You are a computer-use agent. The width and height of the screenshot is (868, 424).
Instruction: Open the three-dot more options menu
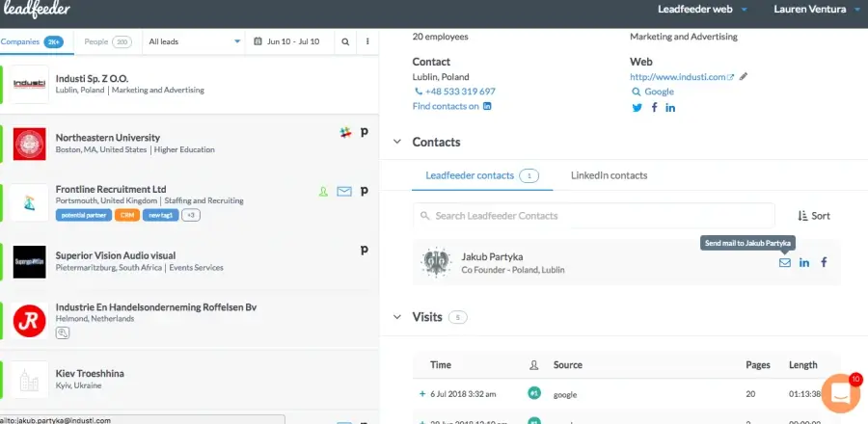pyautogui.click(x=367, y=42)
